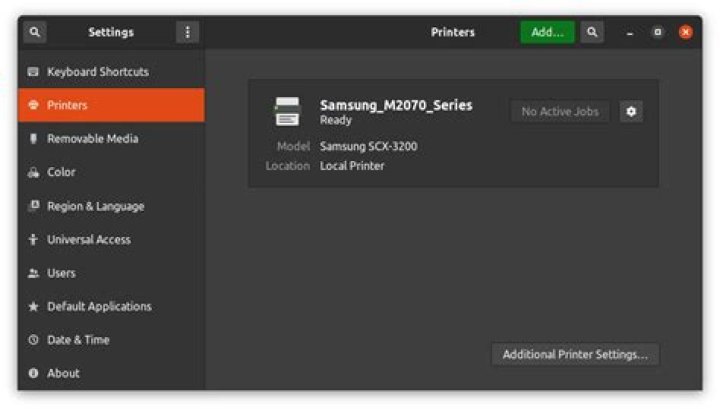Open printer options gear for Samsung_M2070_Series
Screen dimensions: 720x410
pos(631,112)
